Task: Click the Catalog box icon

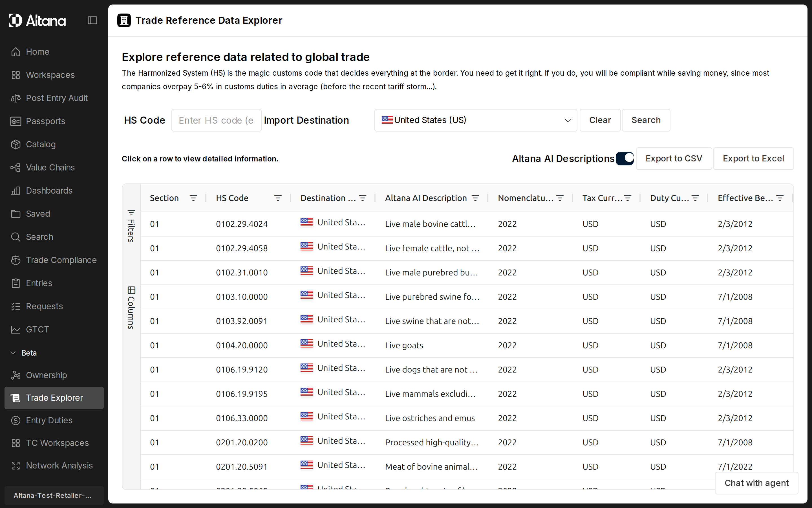Action: [16, 144]
